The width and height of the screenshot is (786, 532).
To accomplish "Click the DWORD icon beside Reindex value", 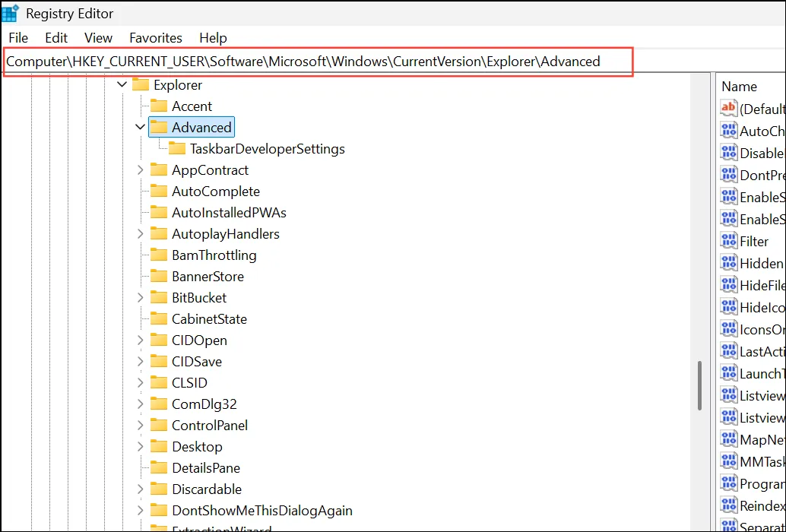I will pyautogui.click(x=728, y=505).
